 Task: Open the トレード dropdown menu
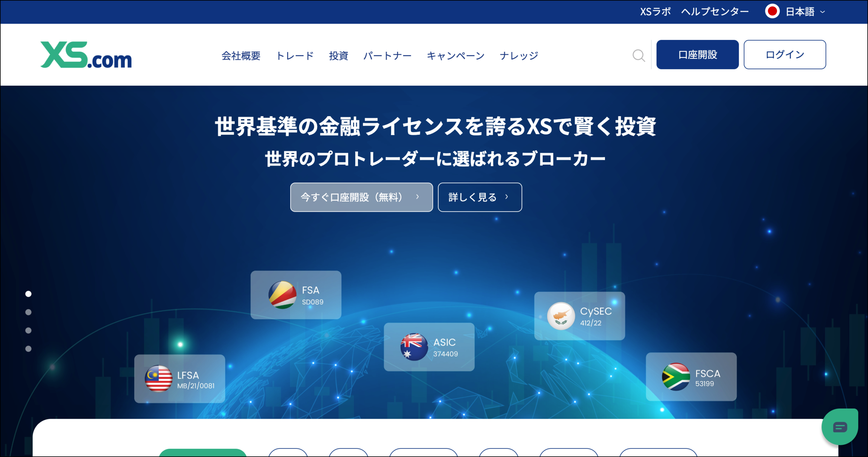click(295, 56)
